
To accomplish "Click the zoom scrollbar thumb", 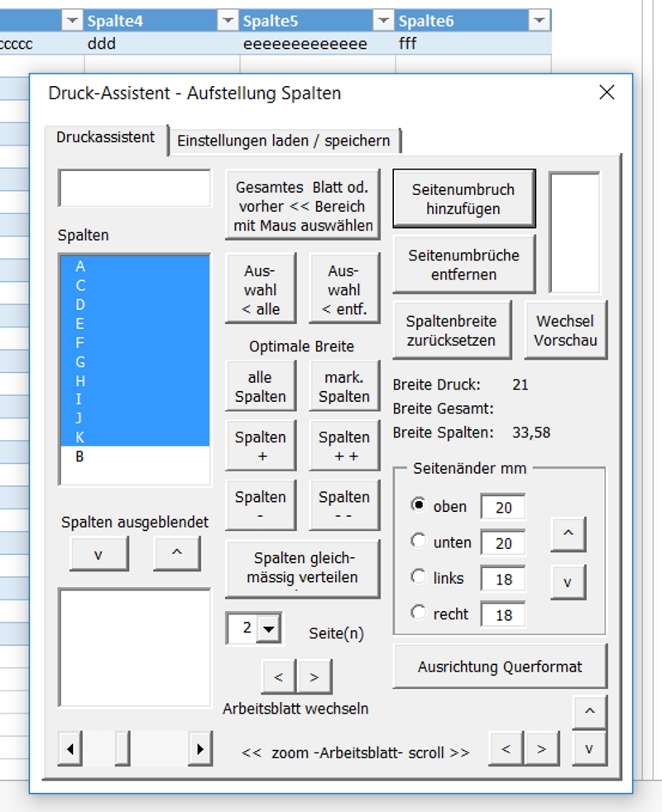I will pos(122,750).
